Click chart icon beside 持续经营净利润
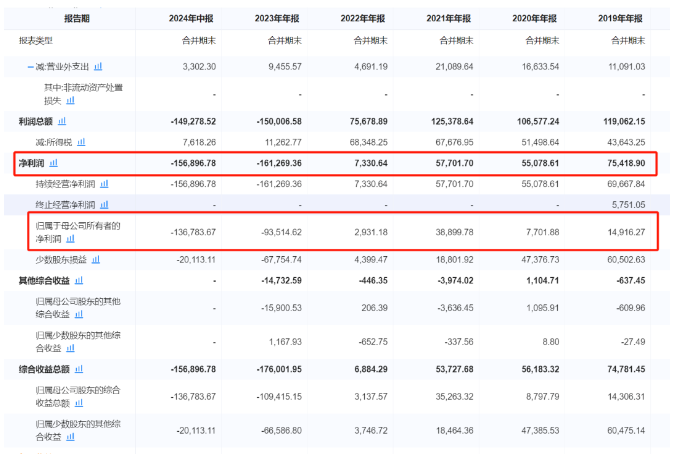Viewport: 674px width, 455px height. (x=104, y=184)
